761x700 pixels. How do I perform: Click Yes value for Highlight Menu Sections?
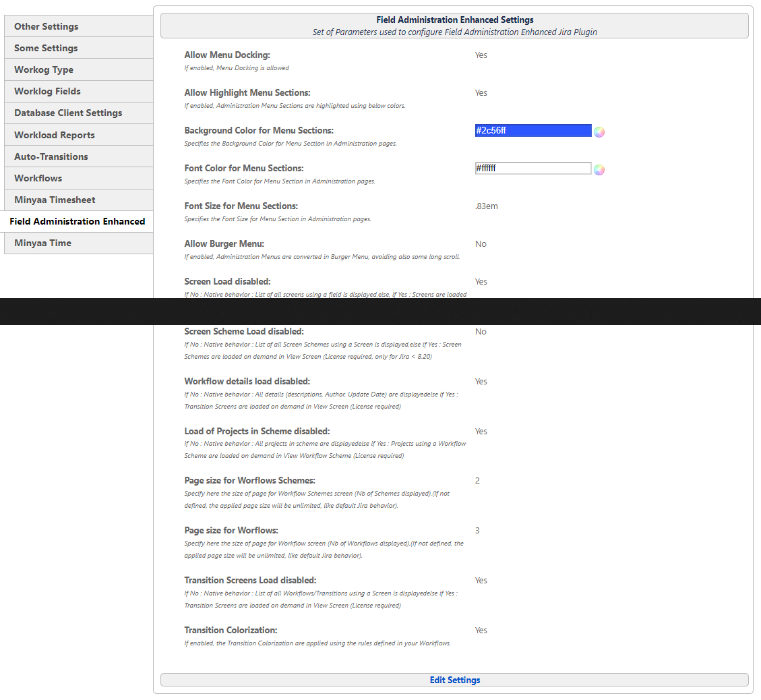pos(481,92)
